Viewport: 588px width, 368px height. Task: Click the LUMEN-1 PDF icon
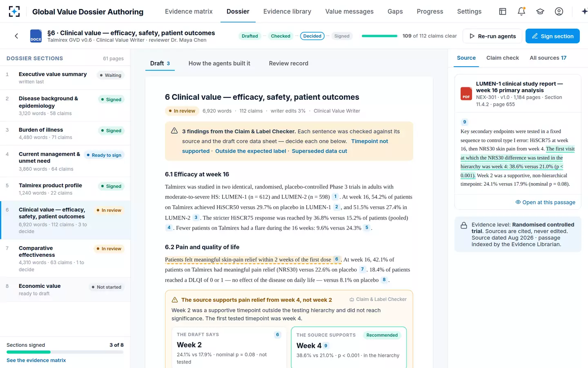click(466, 94)
